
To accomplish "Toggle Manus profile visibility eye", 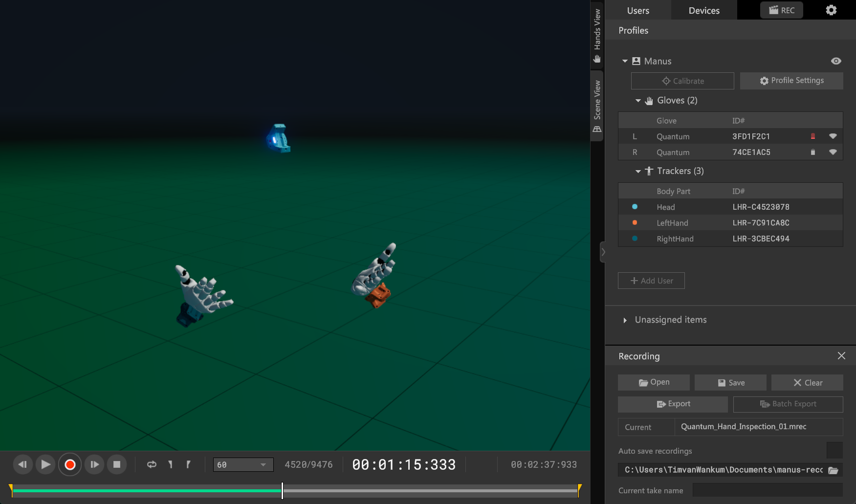I will [836, 61].
